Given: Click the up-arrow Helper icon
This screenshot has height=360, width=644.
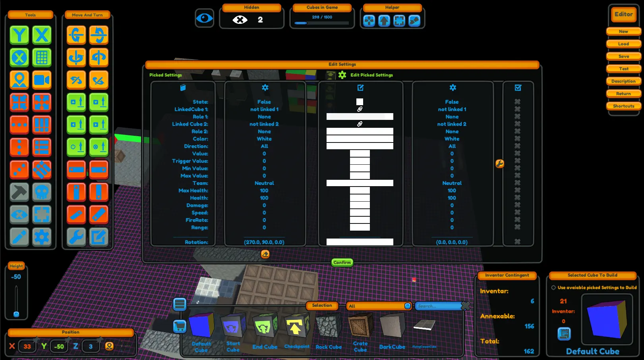Looking at the screenshot, I should pos(384,21).
